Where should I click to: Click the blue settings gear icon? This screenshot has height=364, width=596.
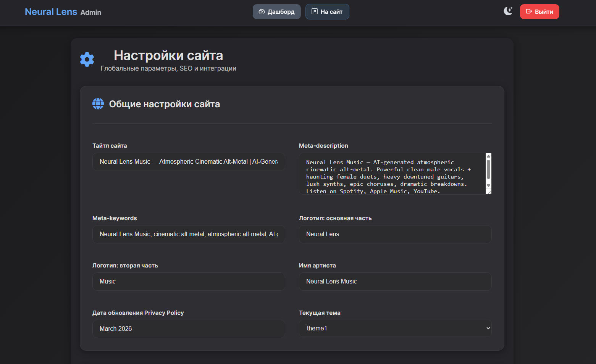click(87, 60)
